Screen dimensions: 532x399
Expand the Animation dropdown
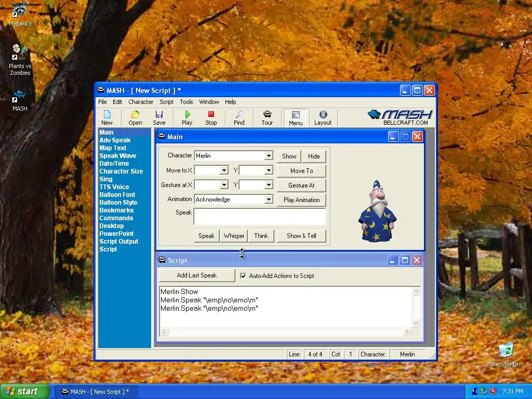click(x=269, y=199)
